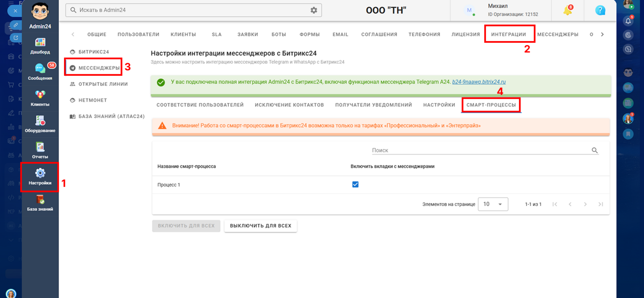Open Messages with 58 badge
Screen dimensions: 644x298
pyautogui.click(x=40, y=72)
